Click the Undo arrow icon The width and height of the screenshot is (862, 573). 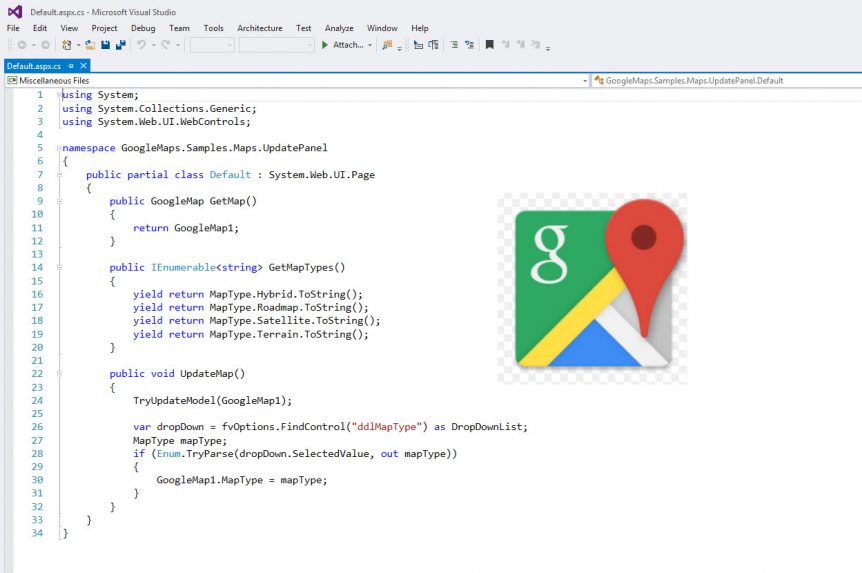pyautogui.click(x=141, y=45)
